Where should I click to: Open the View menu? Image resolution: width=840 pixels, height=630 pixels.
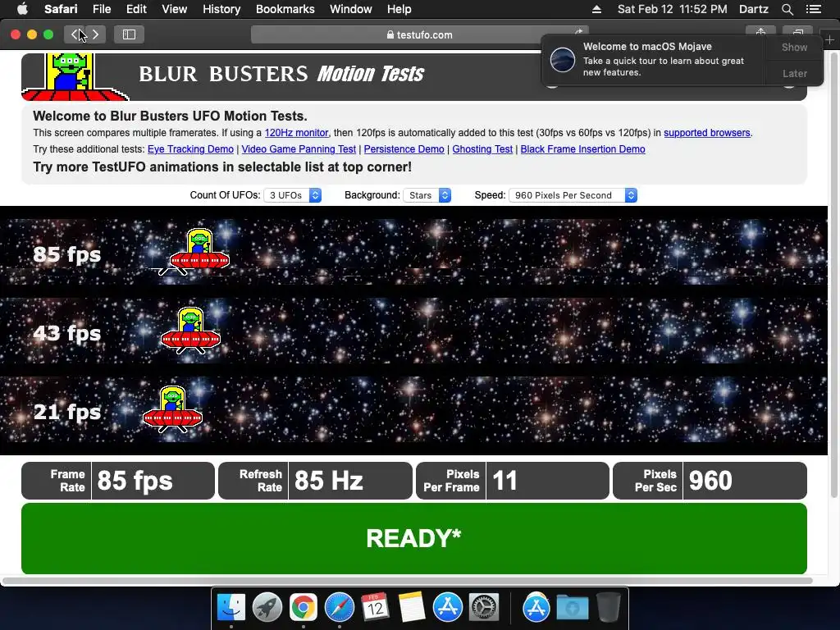coord(174,9)
